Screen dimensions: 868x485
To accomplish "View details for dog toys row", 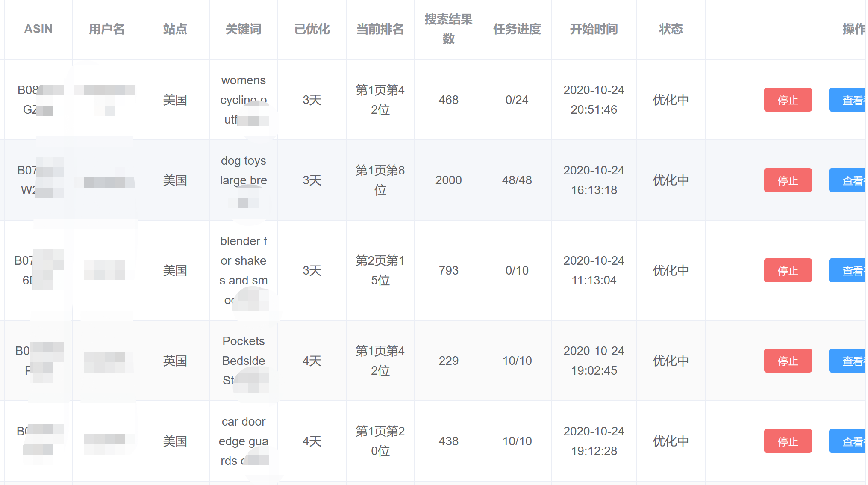I will click(848, 180).
